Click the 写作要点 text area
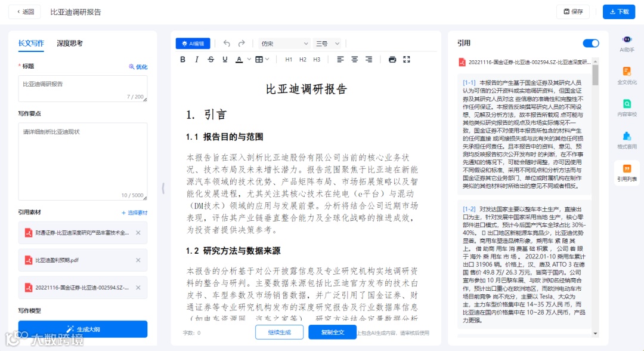Viewport: 644px width, 351px height. (x=82, y=162)
